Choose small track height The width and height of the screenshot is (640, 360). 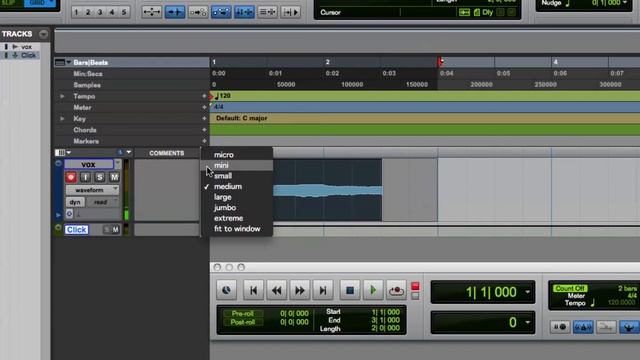tap(237, 176)
